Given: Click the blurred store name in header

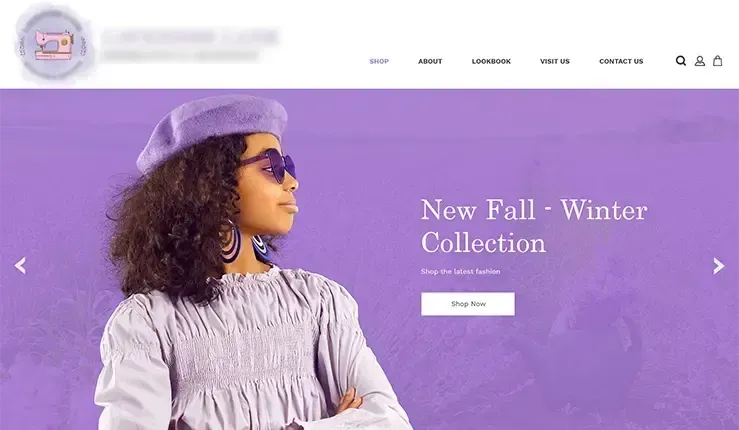Looking at the screenshot, I should 191,36.
